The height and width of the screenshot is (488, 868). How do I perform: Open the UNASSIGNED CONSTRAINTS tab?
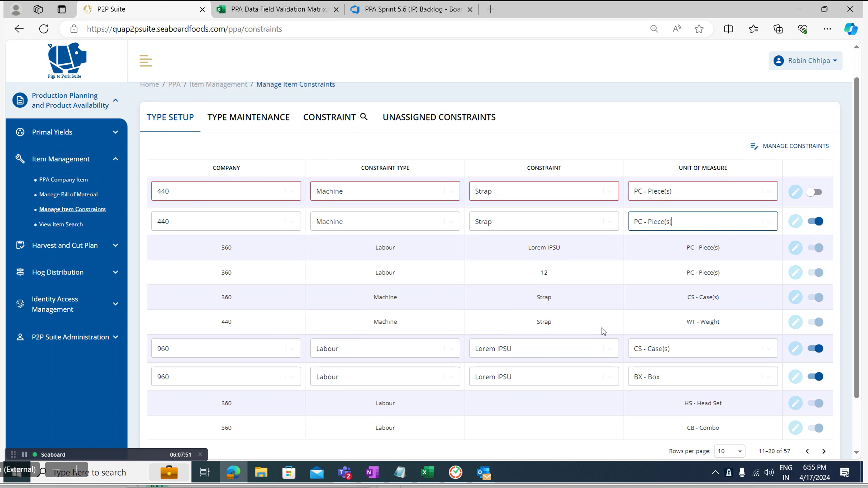(x=439, y=117)
